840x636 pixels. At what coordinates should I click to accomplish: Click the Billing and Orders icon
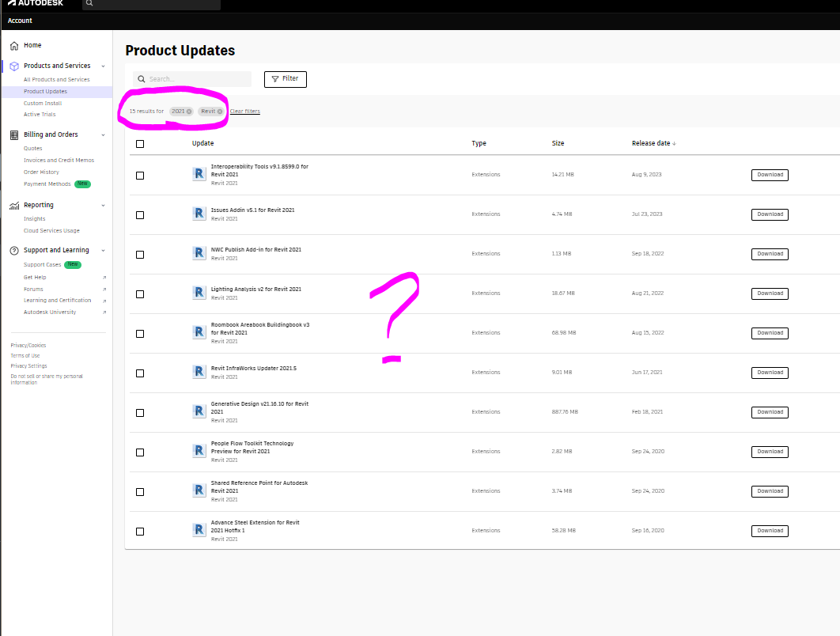pos(14,135)
